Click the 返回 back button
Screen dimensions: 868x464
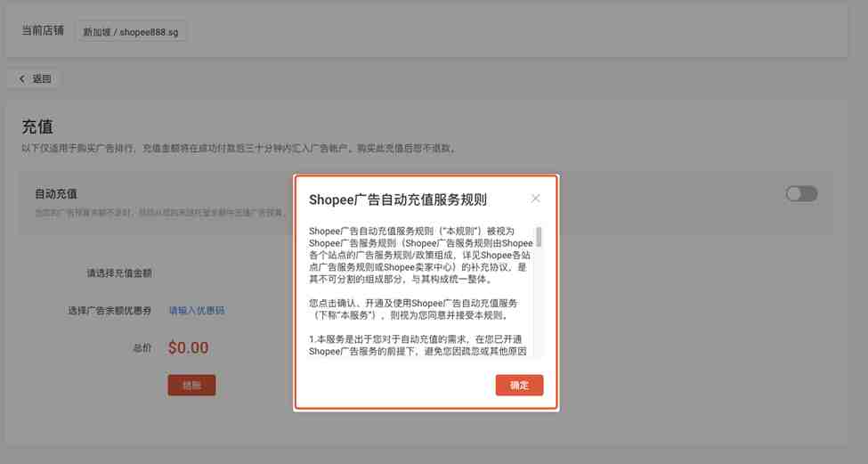coord(34,78)
